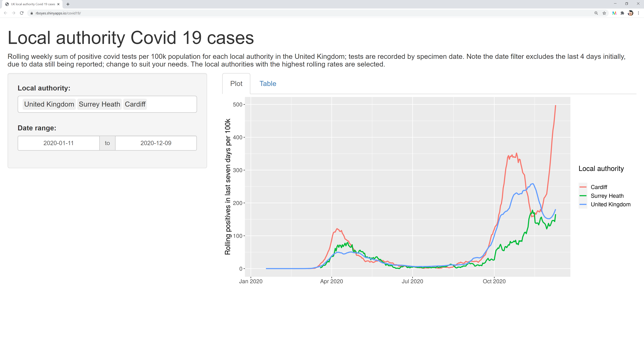Select the Plot tab
This screenshot has width=644, height=362.
tap(236, 83)
